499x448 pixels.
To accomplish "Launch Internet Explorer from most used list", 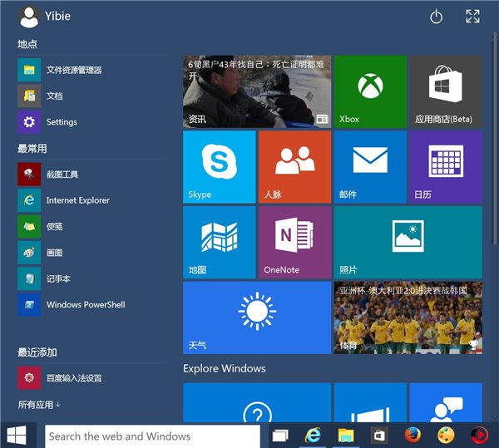I will pos(91,200).
